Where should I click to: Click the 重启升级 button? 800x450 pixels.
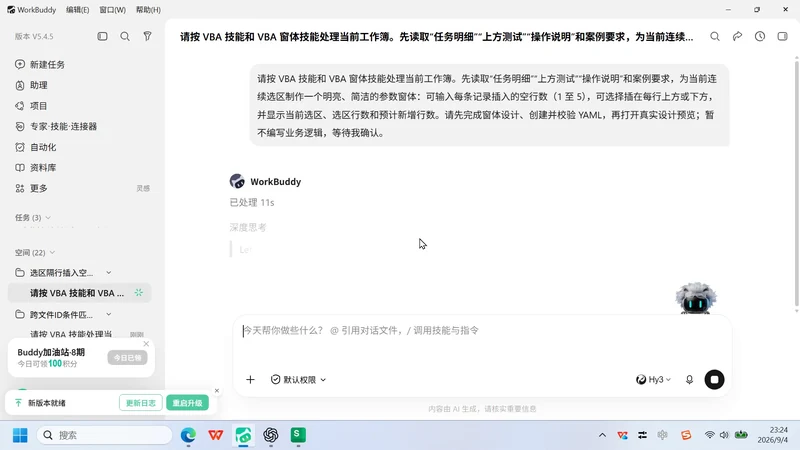(x=187, y=403)
